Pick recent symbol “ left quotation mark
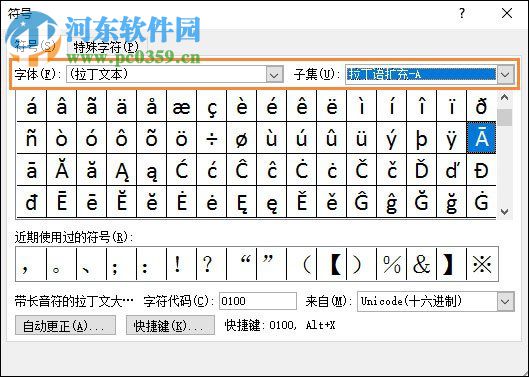The width and height of the screenshot is (529, 377). pyautogui.click(x=242, y=264)
